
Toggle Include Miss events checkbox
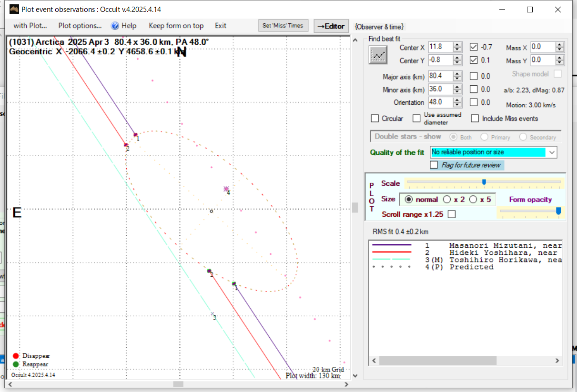pos(475,119)
